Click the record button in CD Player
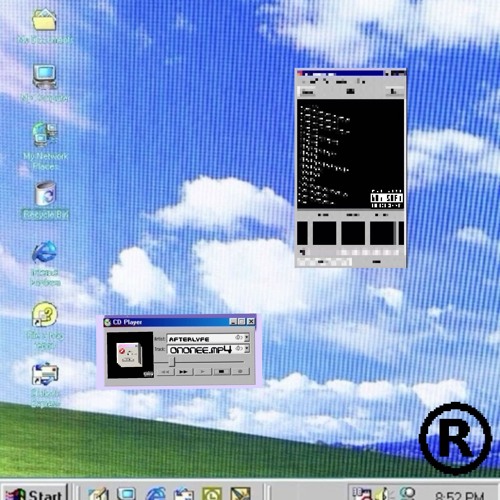The width and height of the screenshot is (500, 500). click(240, 371)
